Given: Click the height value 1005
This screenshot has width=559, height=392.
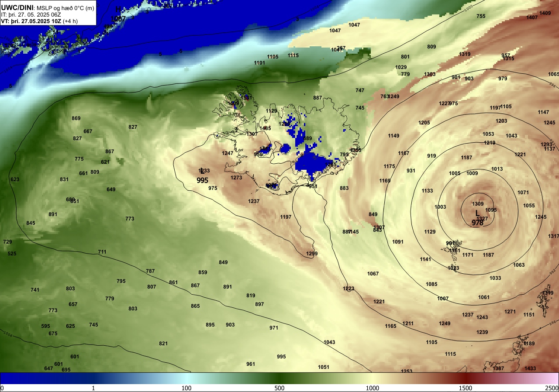Looking at the screenshot, I should point(455,173).
